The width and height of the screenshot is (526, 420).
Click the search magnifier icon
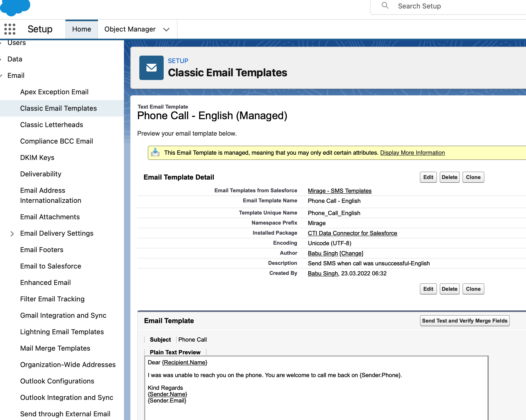point(385,6)
